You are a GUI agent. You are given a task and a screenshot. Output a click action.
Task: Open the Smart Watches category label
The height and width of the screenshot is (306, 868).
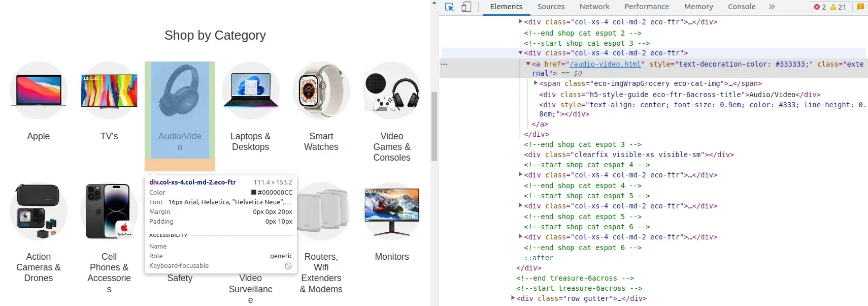pyautogui.click(x=321, y=141)
